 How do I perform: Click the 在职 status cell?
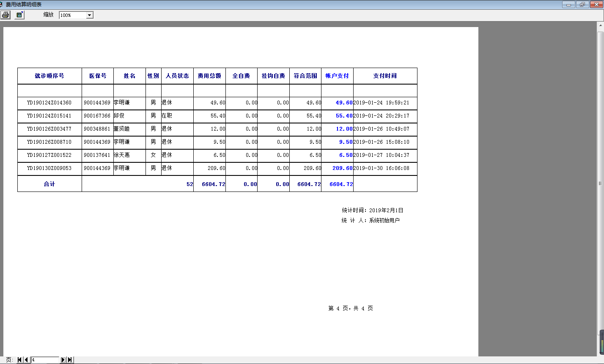(167, 116)
